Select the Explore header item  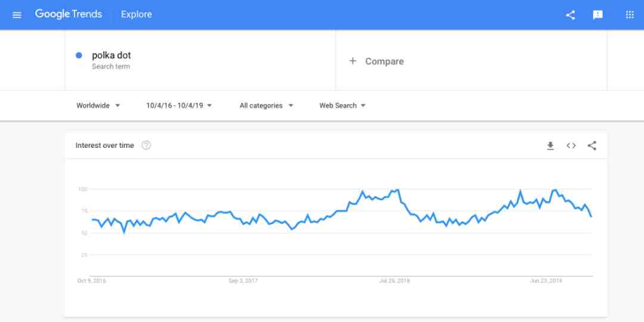pyautogui.click(x=137, y=14)
